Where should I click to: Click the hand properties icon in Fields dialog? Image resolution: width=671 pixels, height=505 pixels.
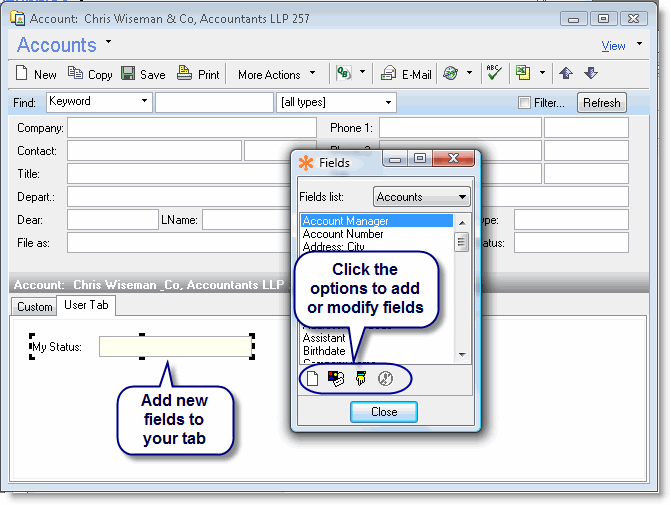(x=360, y=379)
